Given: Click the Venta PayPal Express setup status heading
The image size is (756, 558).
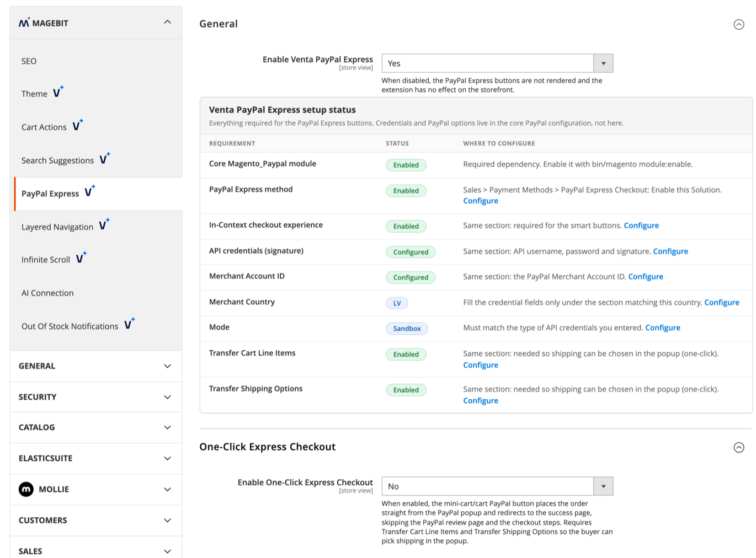Looking at the screenshot, I should [283, 110].
